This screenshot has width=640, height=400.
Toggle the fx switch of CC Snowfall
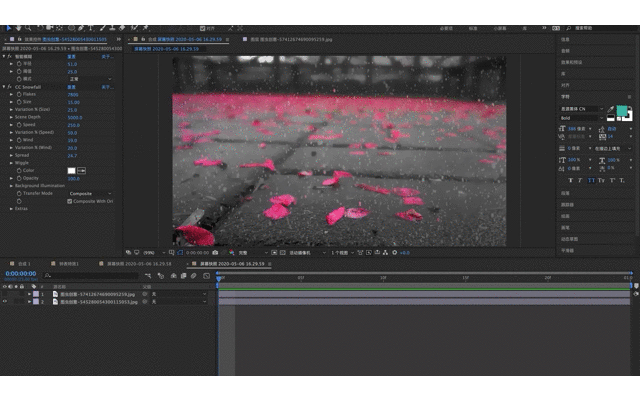click(x=9, y=87)
